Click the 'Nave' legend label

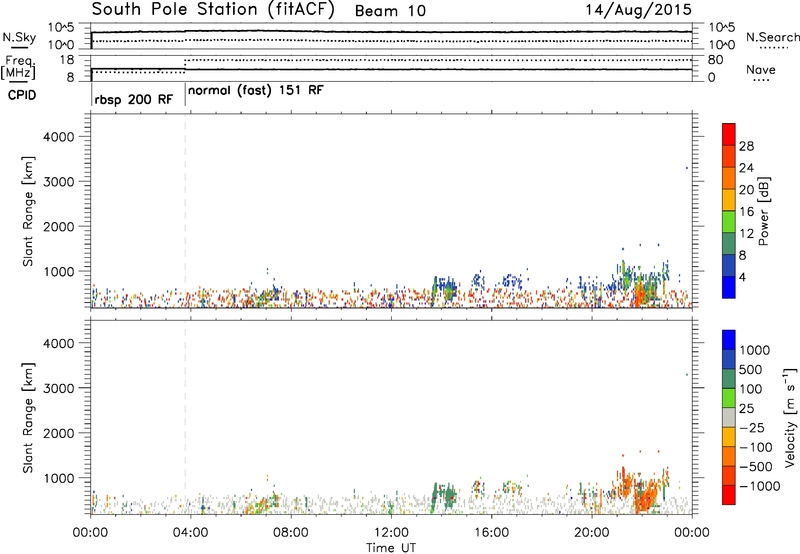coord(761,69)
